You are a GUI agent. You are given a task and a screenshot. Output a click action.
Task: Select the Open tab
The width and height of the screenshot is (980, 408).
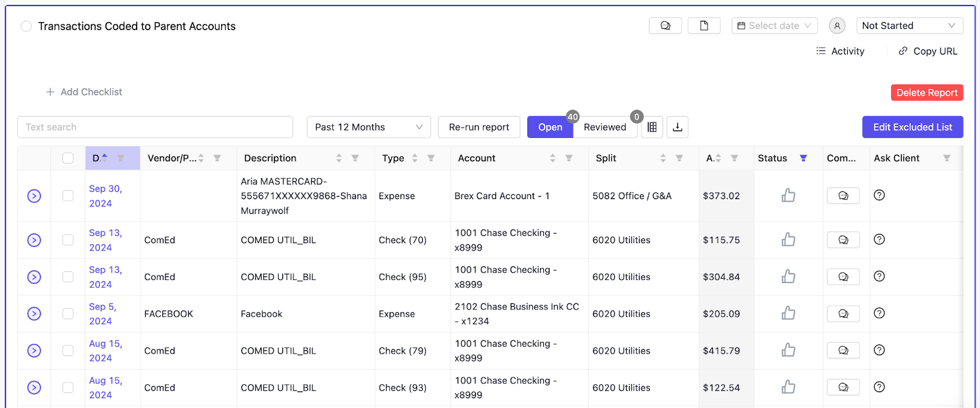(549, 127)
